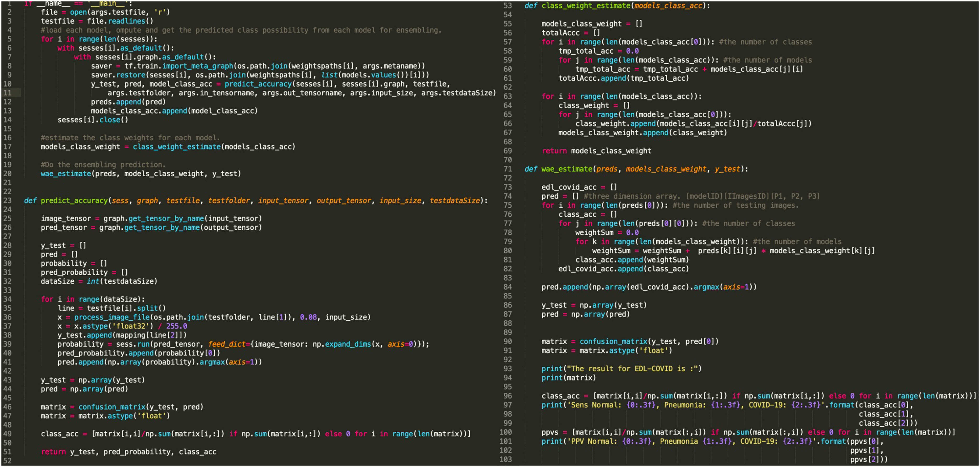The width and height of the screenshot is (980, 467).
Task: Click 'class_acc.append(weightSum)' on line 81
Action: [632, 260]
